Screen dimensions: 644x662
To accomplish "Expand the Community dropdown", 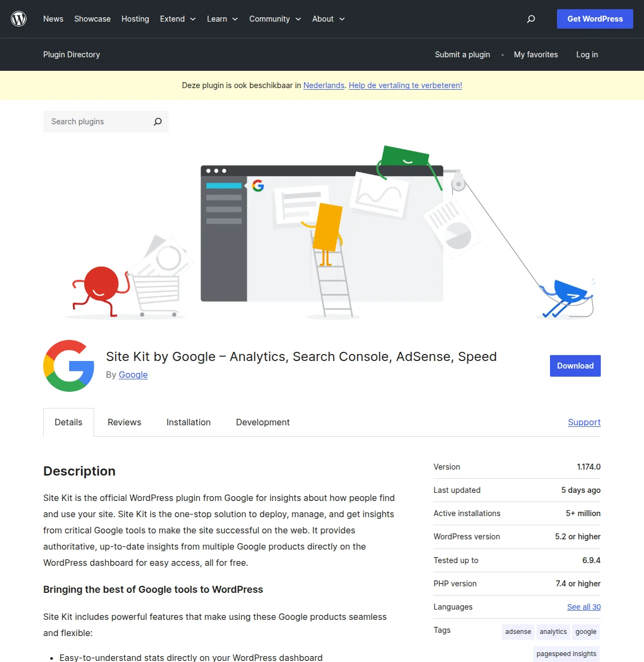I will (x=275, y=19).
